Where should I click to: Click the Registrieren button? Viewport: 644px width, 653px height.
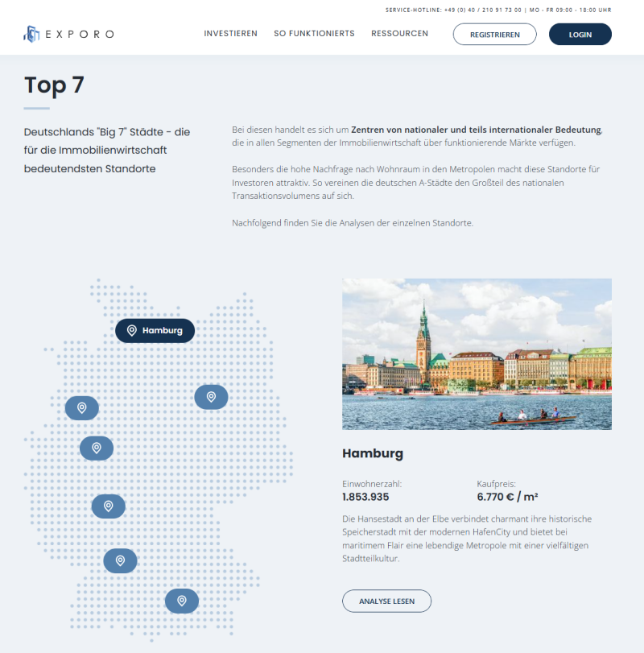[x=494, y=34]
